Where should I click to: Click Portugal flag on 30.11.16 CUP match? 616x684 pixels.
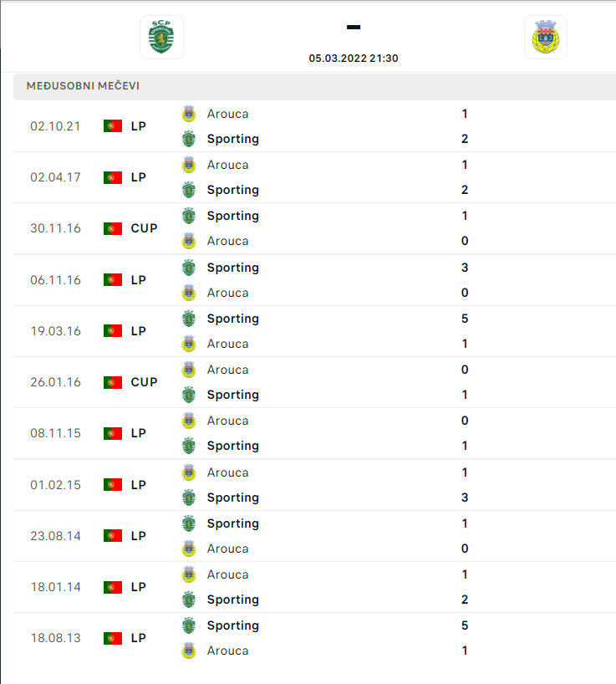click(x=113, y=228)
